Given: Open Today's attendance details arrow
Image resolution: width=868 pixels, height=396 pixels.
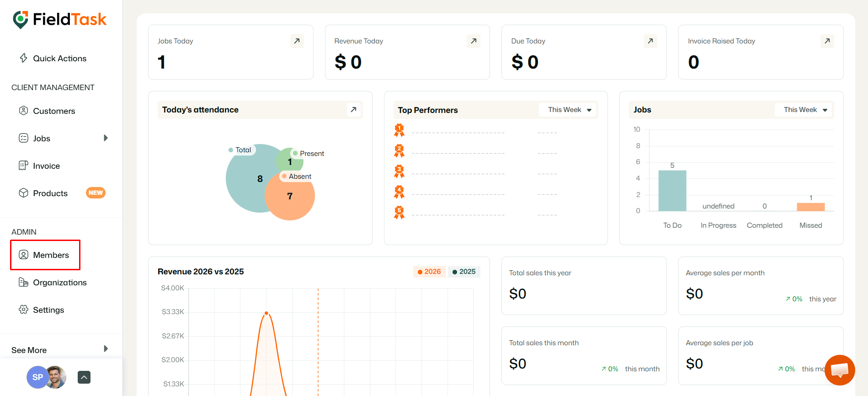Looking at the screenshot, I should tap(353, 110).
